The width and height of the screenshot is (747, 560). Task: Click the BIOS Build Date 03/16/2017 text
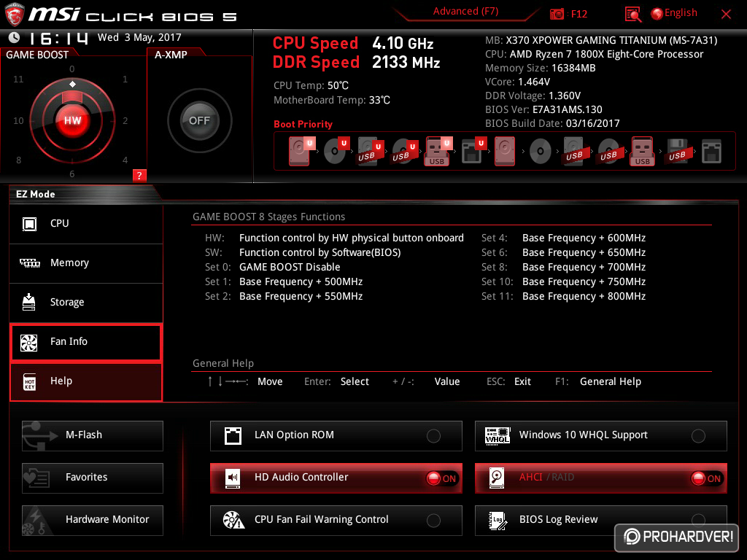coord(552,123)
